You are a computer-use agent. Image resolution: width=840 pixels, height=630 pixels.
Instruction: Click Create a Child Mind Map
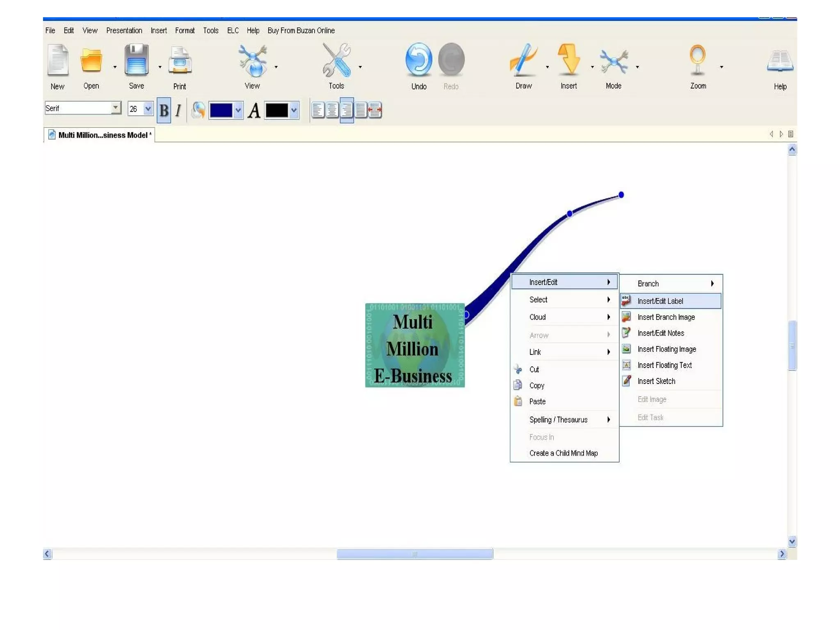pos(563,453)
